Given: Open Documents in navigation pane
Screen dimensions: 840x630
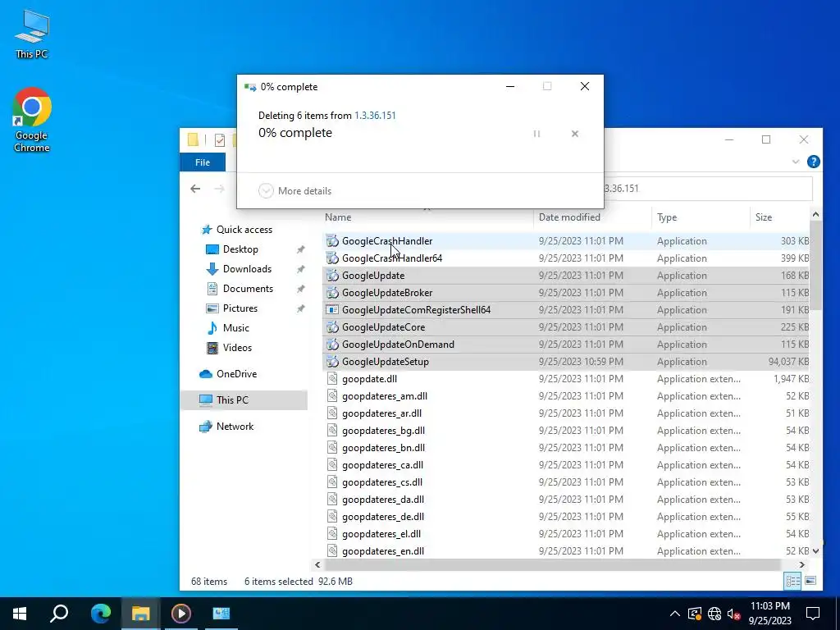Looking at the screenshot, I should pos(248,289).
